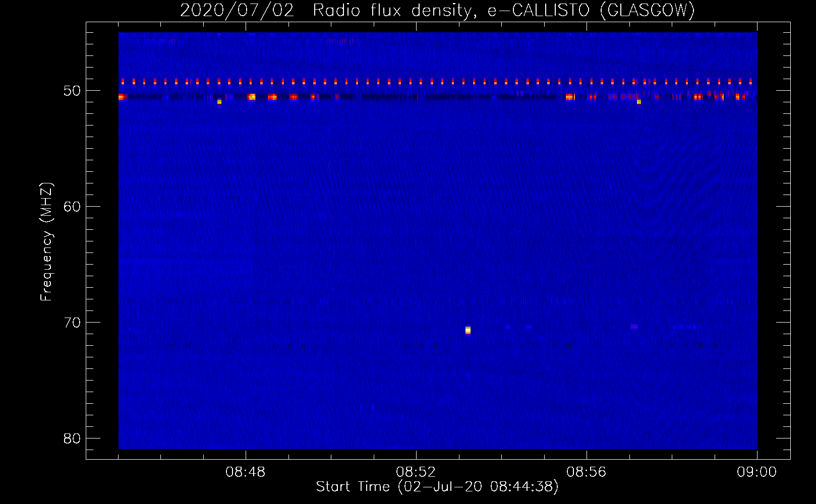
Task: Click the yellow spot near 51 MHz at 08:47
Action: (x=219, y=102)
